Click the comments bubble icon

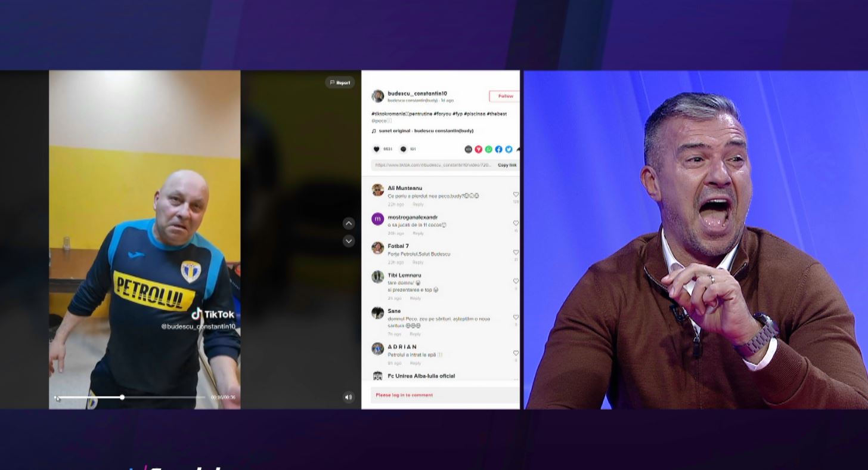pos(404,149)
